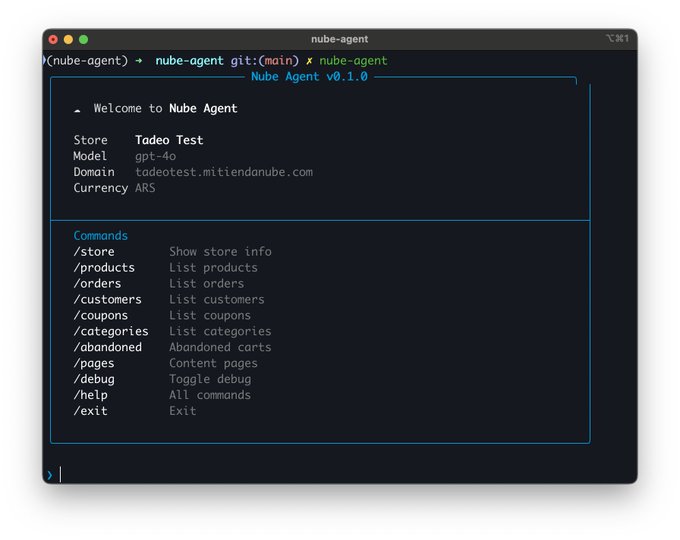Click the green arrow in shell prompt
This screenshot has width=680, height=540.
(x=139, y=61)
